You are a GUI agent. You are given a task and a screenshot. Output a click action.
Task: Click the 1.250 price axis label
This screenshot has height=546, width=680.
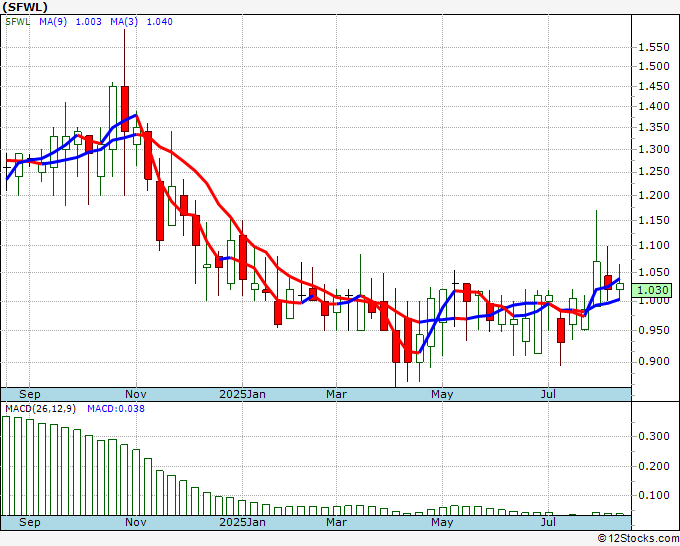click(654, 172)
